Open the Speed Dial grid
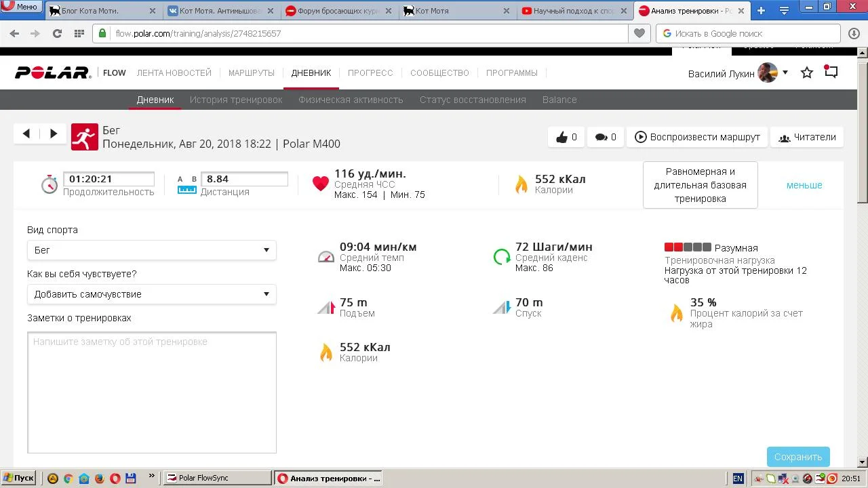Viewport: 868px width, 488px height. (x=79, y=33)
